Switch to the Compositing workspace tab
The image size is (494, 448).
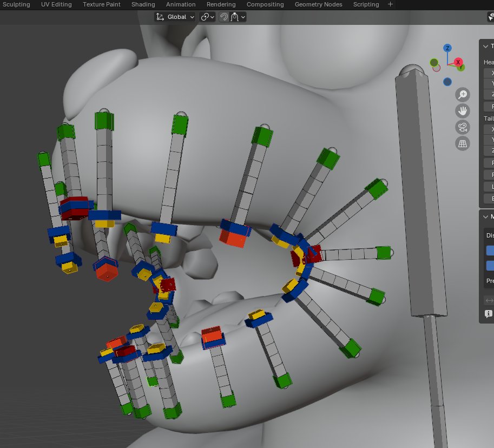(x=265, y=4)
